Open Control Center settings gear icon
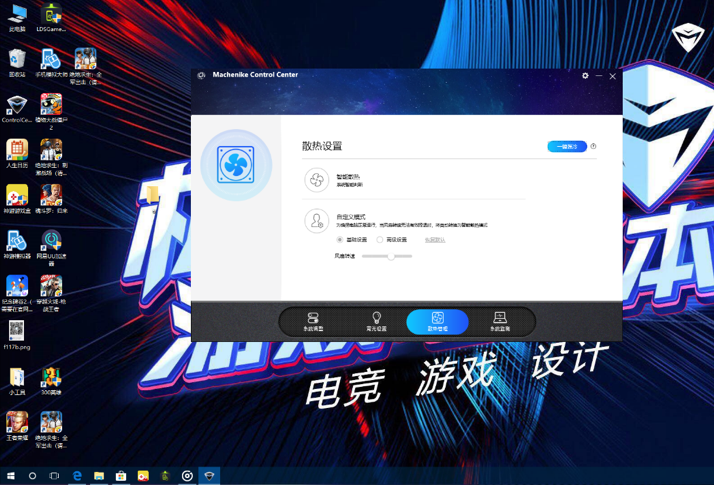This screenshot has width=714, height=485. click(x=585, y=76)
